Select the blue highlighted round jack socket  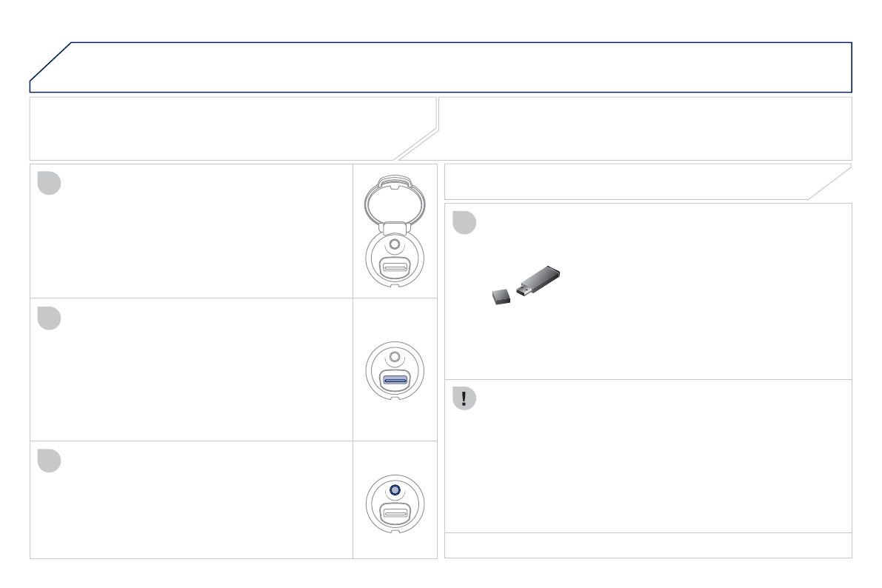(394, 490)
